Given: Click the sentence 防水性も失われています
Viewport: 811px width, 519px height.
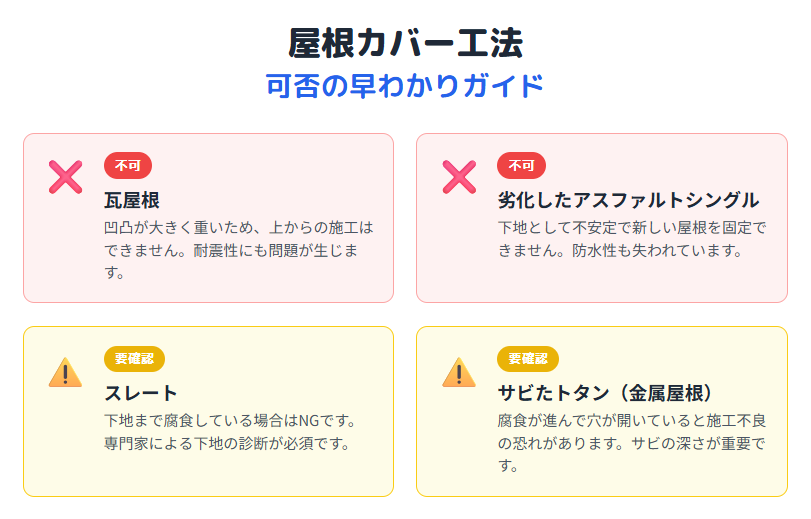Looking at the screenshot, I should (x=658, y=250).
